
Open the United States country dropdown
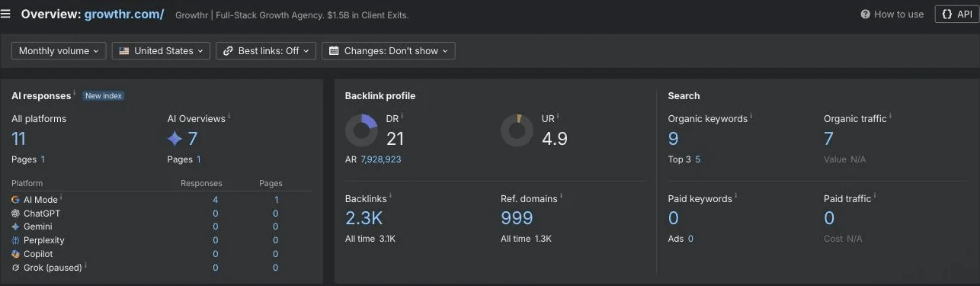tap(162, 51)
